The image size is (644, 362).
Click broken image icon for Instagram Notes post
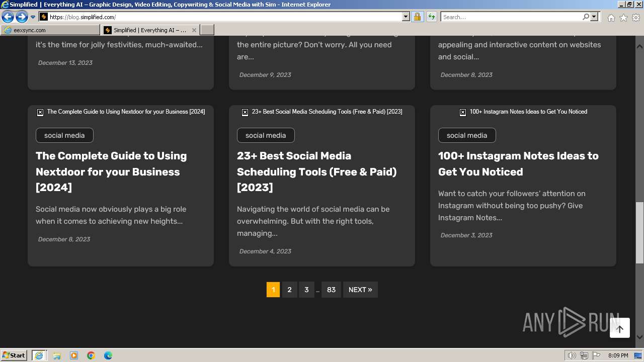(x=463, y=112)
